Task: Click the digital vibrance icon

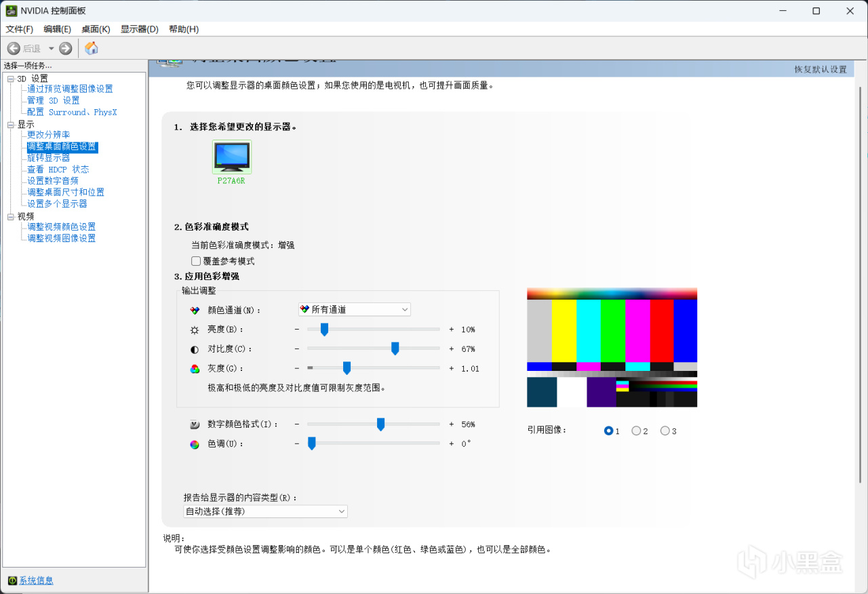Action: [195, 424]
